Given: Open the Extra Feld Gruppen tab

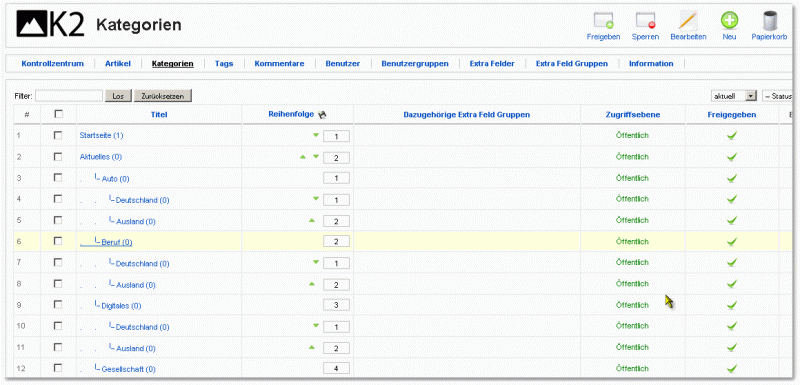Looking at the screenshot, I should pyautogui.click(x=572, y=64).
